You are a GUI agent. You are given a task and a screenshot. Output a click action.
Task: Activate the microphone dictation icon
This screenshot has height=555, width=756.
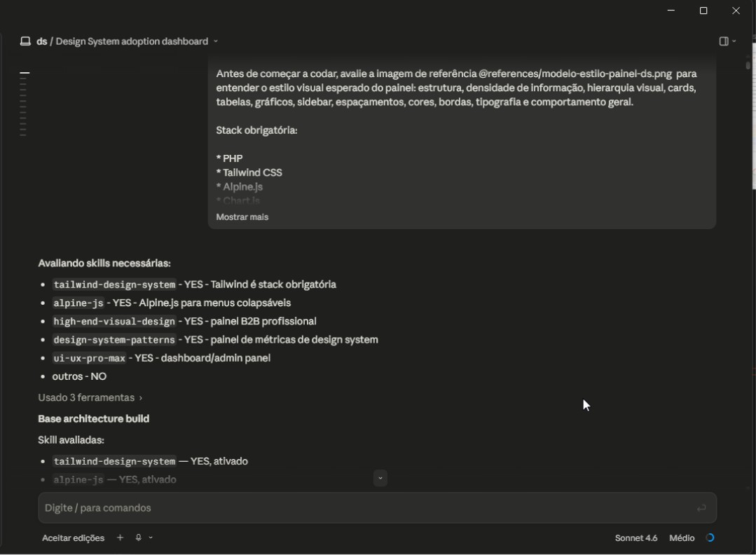pos(138,537)
